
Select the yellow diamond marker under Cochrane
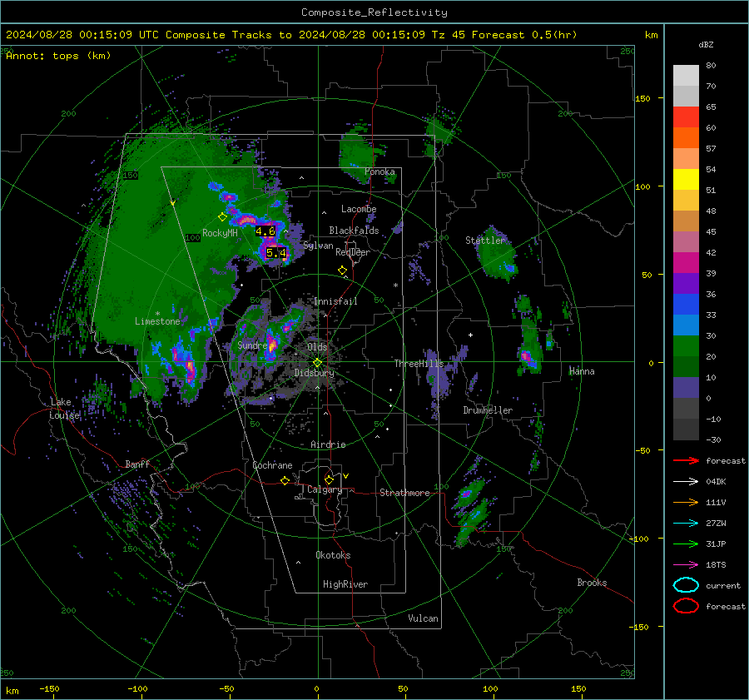point(285,480)
